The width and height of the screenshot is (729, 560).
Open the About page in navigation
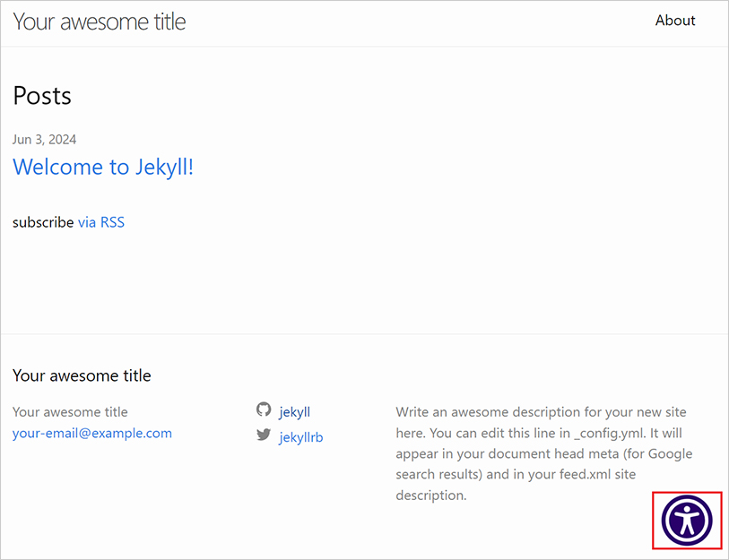click(x=675, y=21)
